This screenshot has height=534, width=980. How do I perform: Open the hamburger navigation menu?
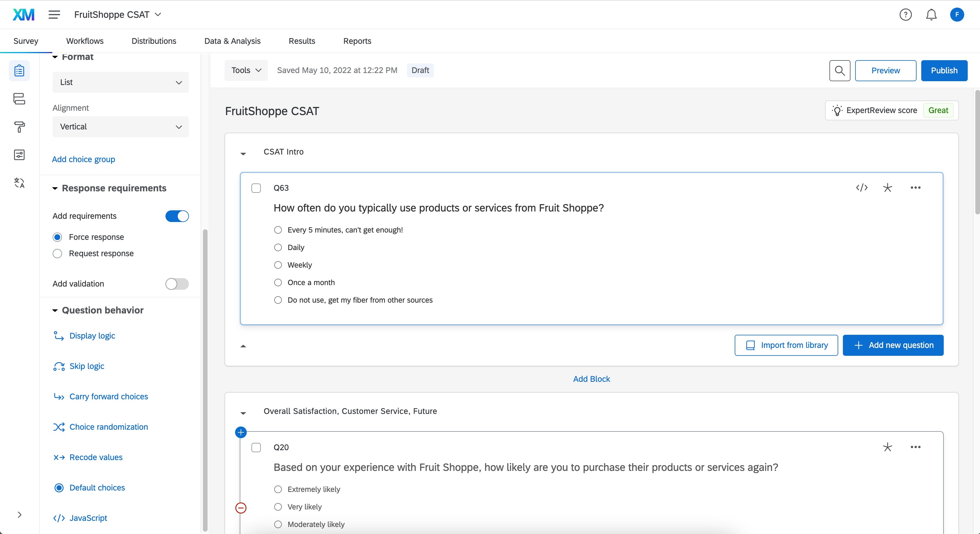click(x=54, y=14)
